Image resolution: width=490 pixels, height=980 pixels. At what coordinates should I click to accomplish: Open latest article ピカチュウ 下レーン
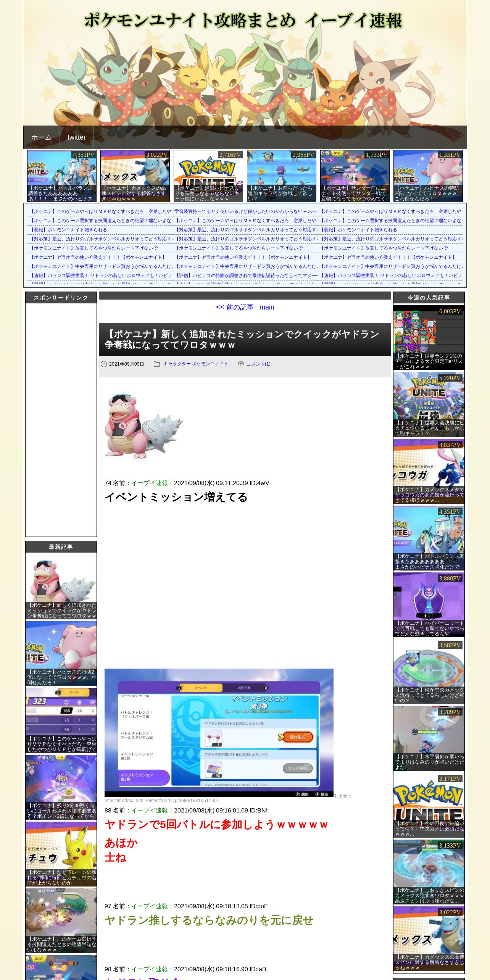(x=61, y=854)
